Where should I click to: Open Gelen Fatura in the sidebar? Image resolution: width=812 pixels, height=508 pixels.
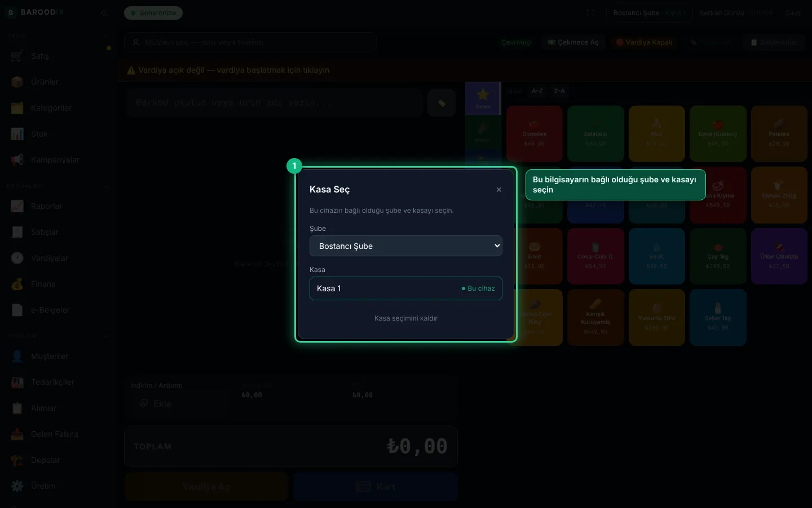click(x=59, y=434)
